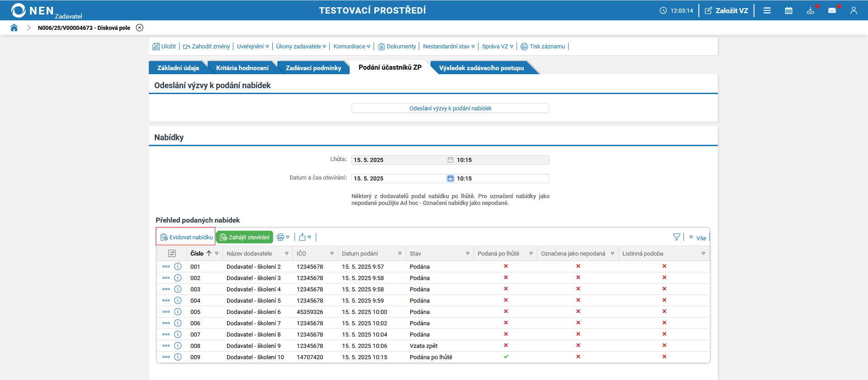Show info for offer 003
Viewport: 868px width, 380px height.
click(178, 289)
